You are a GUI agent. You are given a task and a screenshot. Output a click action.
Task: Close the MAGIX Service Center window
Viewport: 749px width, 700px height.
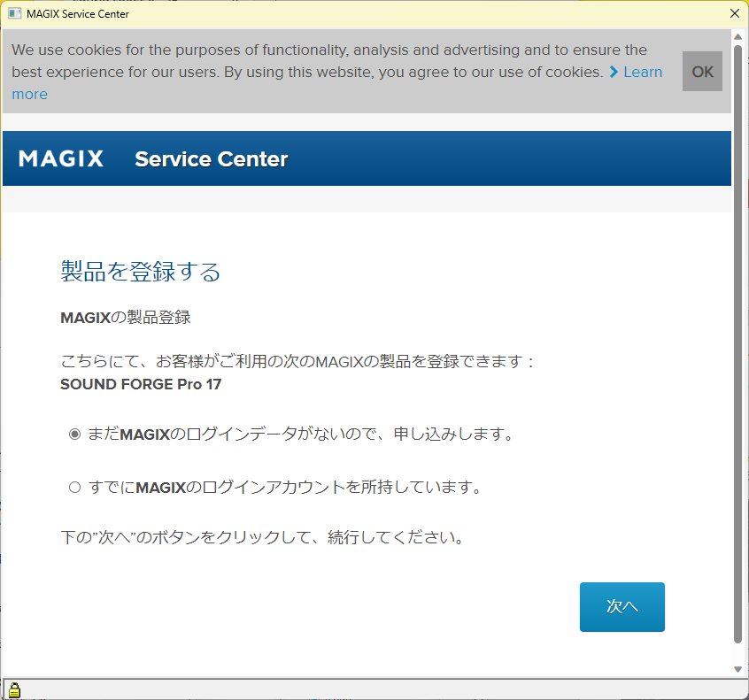point(735,13)
